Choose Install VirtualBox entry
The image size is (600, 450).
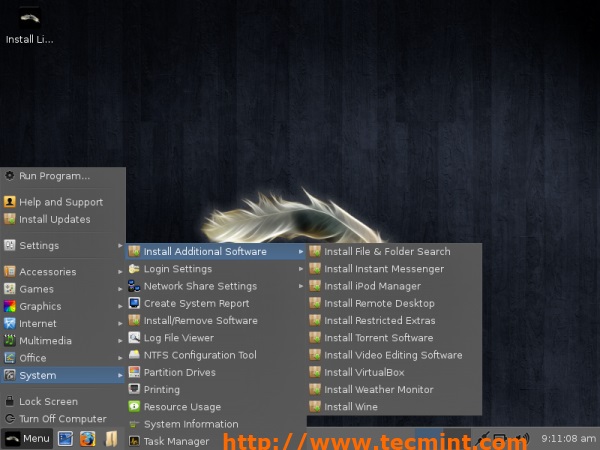pyautogui.click(x=394, y=372)
